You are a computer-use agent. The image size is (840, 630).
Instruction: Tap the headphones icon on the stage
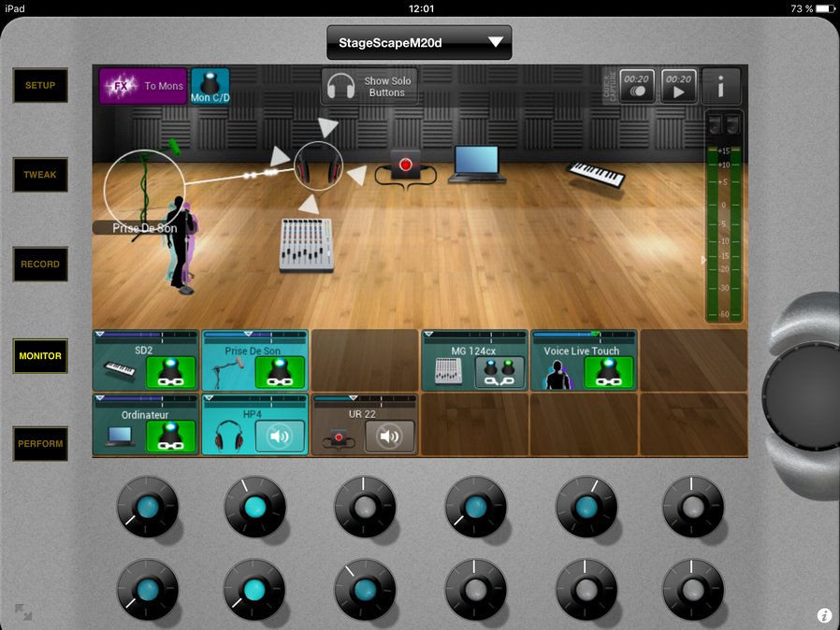point(319,167)
